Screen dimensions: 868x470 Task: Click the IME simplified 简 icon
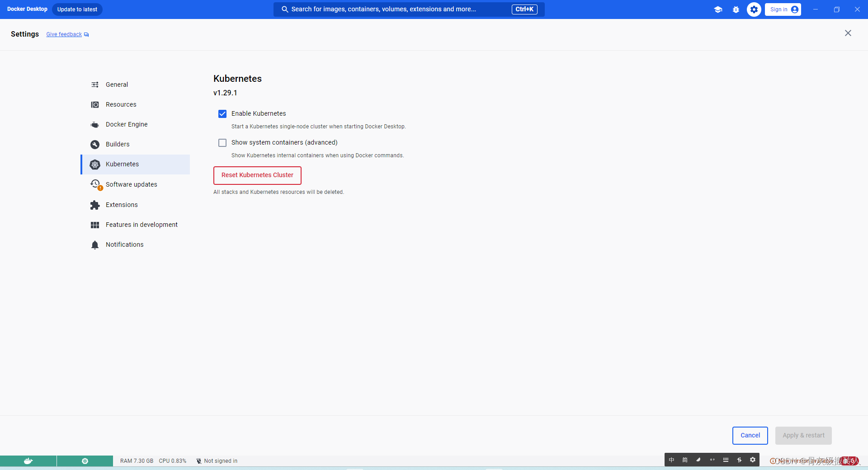click(685, 460)
